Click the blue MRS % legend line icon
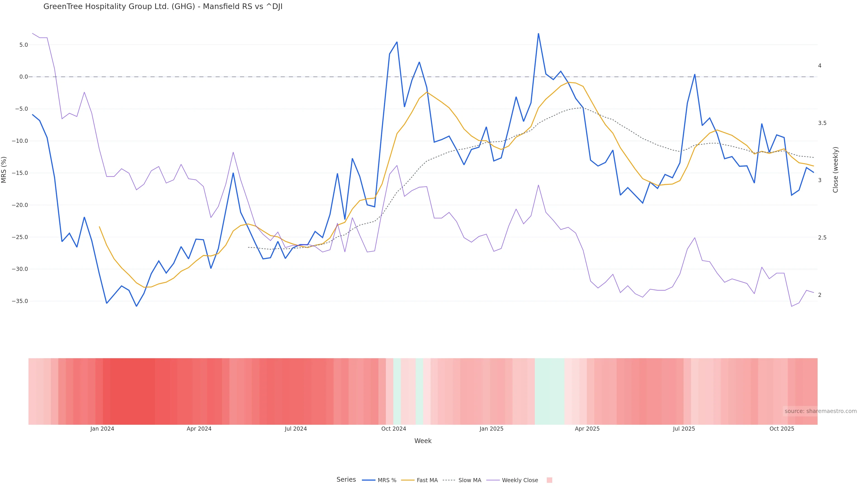Viewport: 868px width, 488px height. [x=369, y=480]
